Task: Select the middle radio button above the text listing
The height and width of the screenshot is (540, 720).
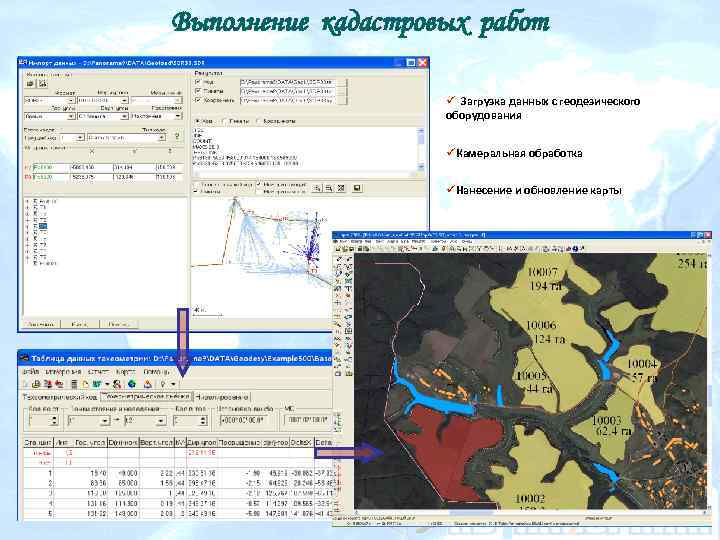Action: [224, 121]
